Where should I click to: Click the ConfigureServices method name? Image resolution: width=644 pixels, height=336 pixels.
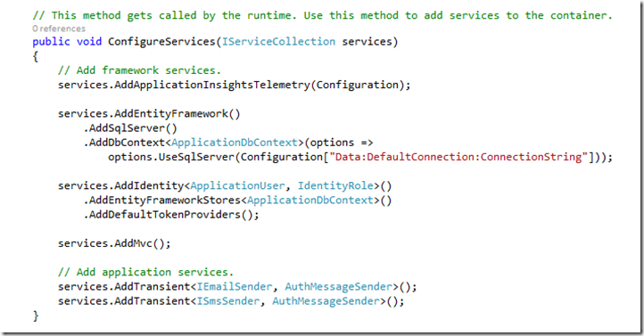point(161,42)
